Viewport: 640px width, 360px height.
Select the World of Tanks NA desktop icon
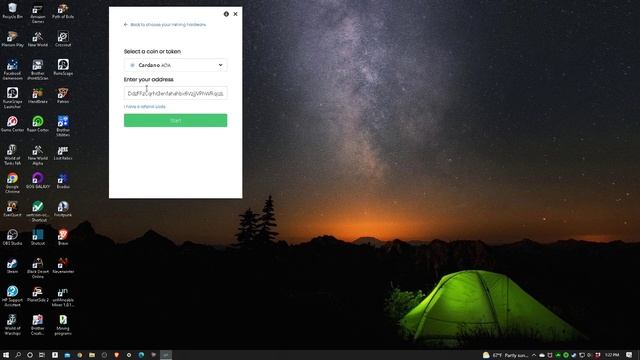tap(12, 155)
